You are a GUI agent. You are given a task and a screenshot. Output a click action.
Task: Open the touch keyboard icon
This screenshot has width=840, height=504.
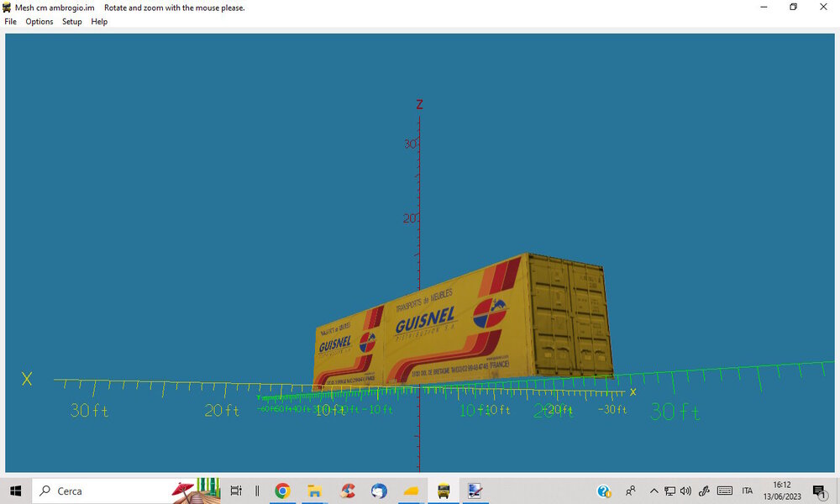coord(725,491)
